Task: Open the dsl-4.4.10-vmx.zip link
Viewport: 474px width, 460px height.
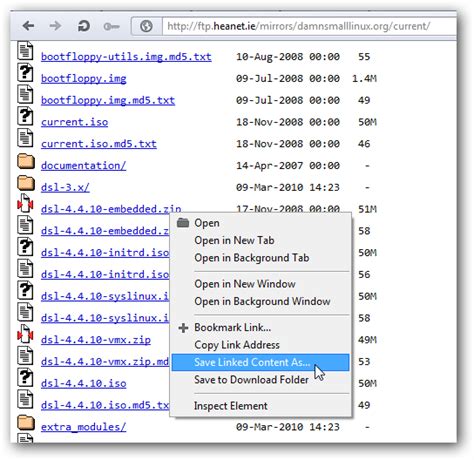Action: (x=96, y=340)
